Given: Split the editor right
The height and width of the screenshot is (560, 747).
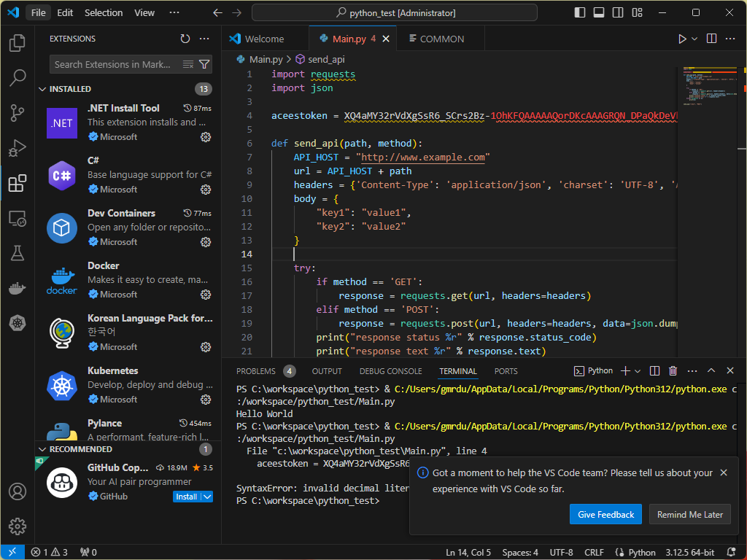Looking at the screenshot, I should point(711,39).
